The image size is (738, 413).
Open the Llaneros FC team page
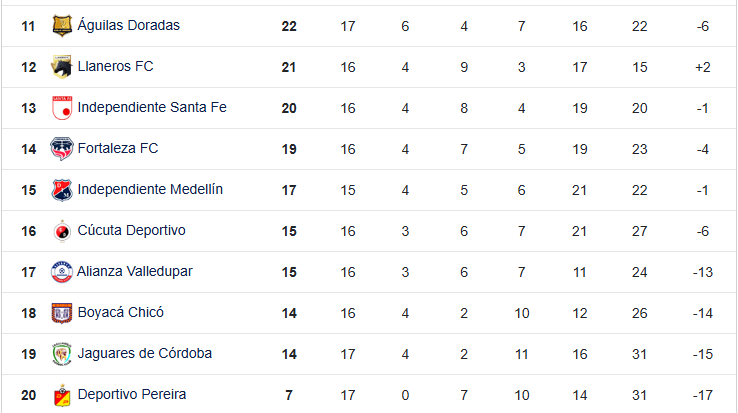[115, 66]
